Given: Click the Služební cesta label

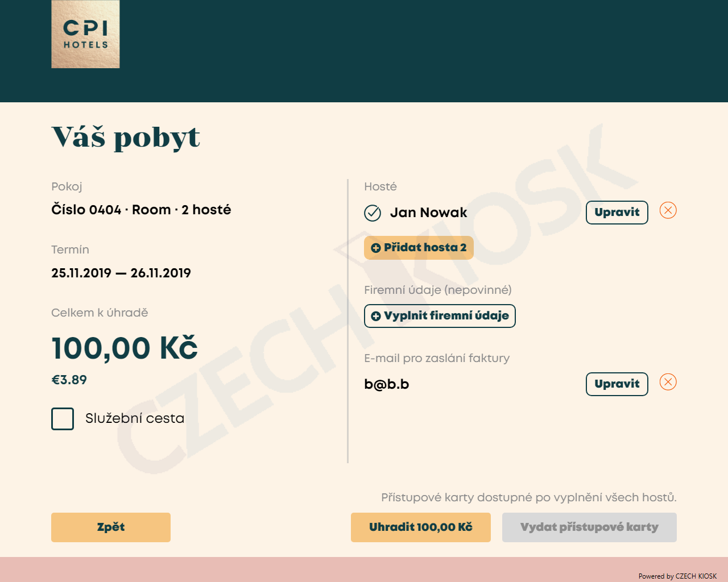Looking at the screenshot, I should point(135,418).
